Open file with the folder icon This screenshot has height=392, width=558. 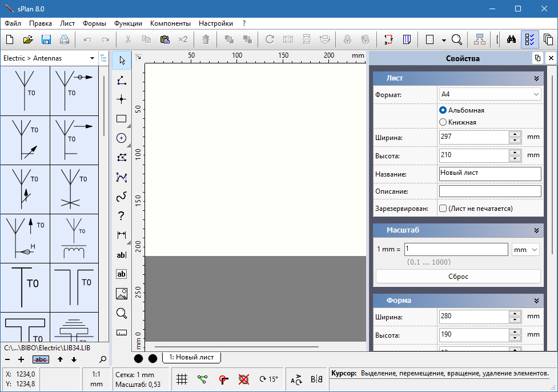click(28, 39)
